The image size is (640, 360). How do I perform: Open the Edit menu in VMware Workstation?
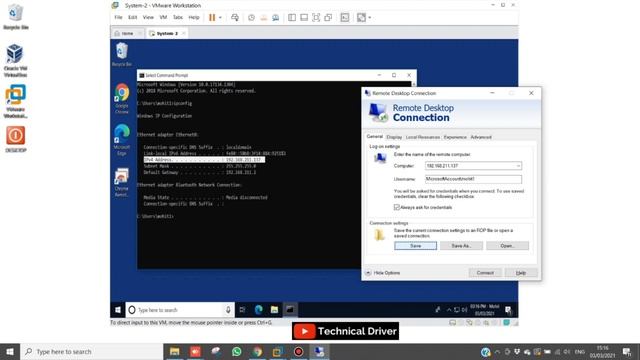pos(133,18)
